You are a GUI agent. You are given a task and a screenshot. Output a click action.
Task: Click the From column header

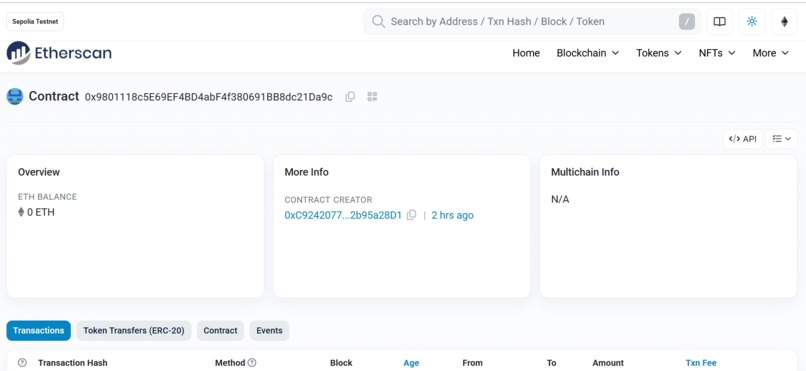coord(472,363)
